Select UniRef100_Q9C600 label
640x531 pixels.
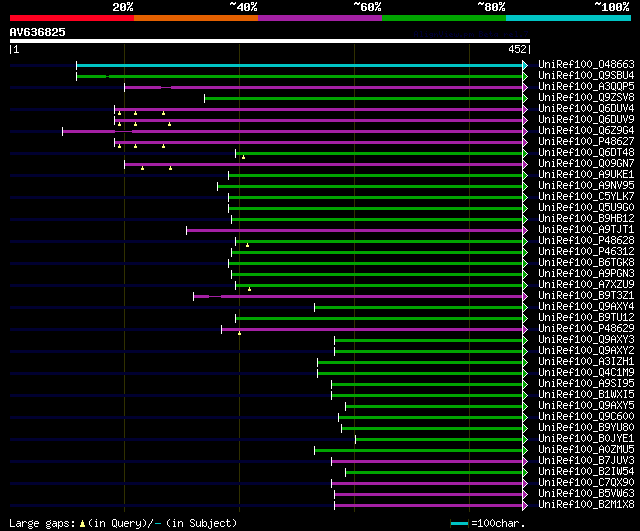pyautogui.click(x=586, y=417)
